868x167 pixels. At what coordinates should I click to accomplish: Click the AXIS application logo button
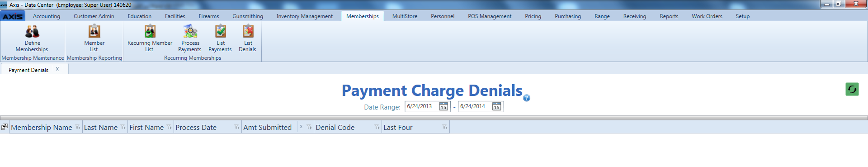click(x=13, y=16)
